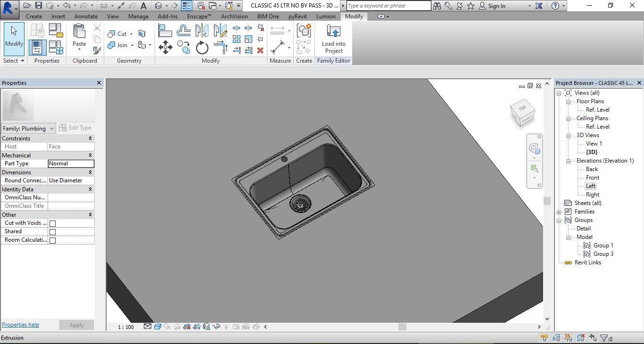Enable Cut with Voids checkbox
The image size is (644, 344).
53,223
